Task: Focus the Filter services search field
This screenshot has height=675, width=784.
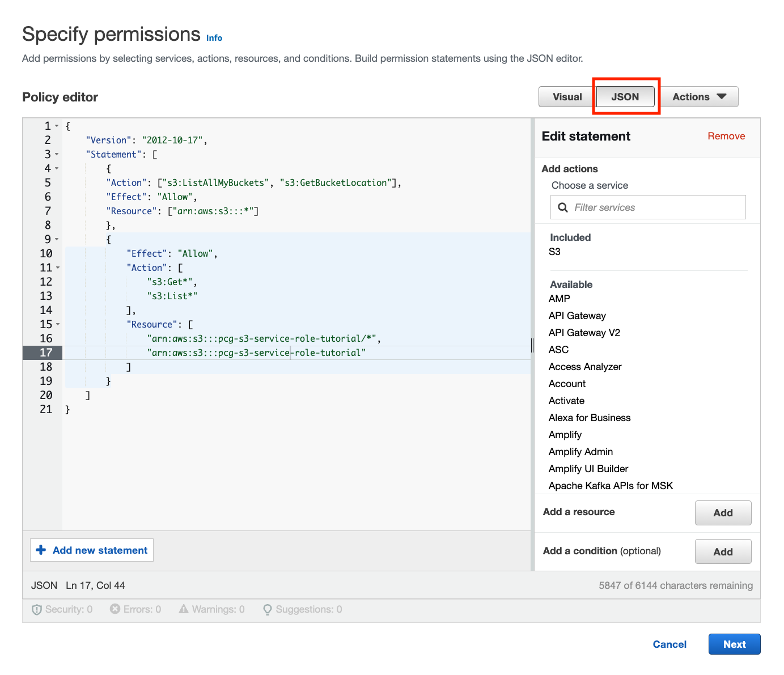Action: click(x=648, y=207)
